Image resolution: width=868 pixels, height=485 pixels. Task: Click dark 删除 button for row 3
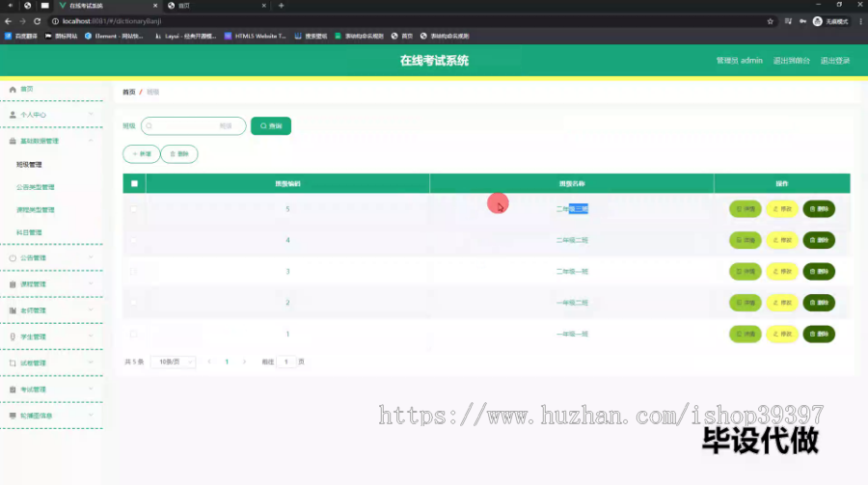pos(819,271)
